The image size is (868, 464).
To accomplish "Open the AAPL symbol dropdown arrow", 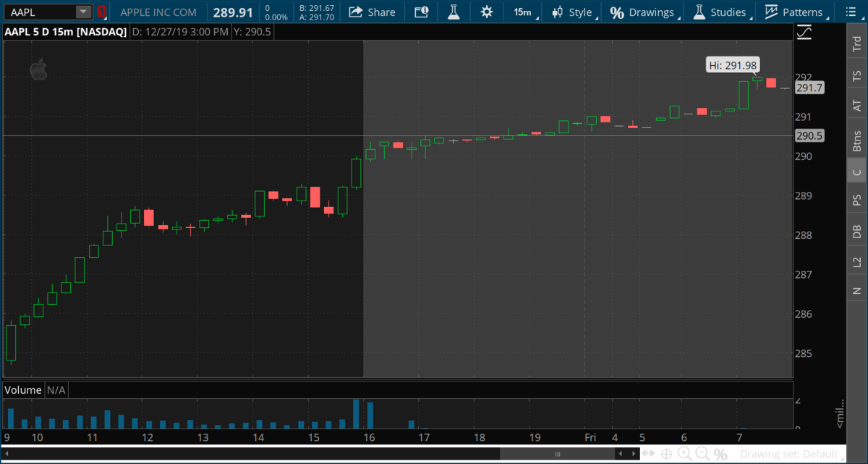I will (x=84, y=12).
